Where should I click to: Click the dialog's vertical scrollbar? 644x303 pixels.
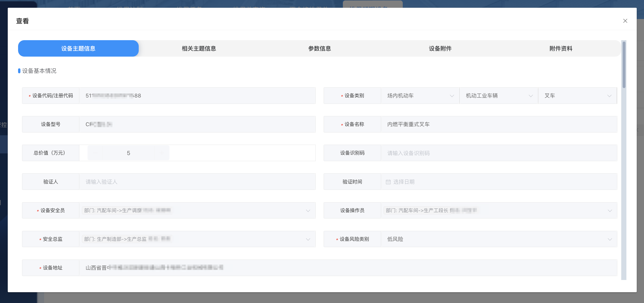pyautogui.click(x=624, y=65)
